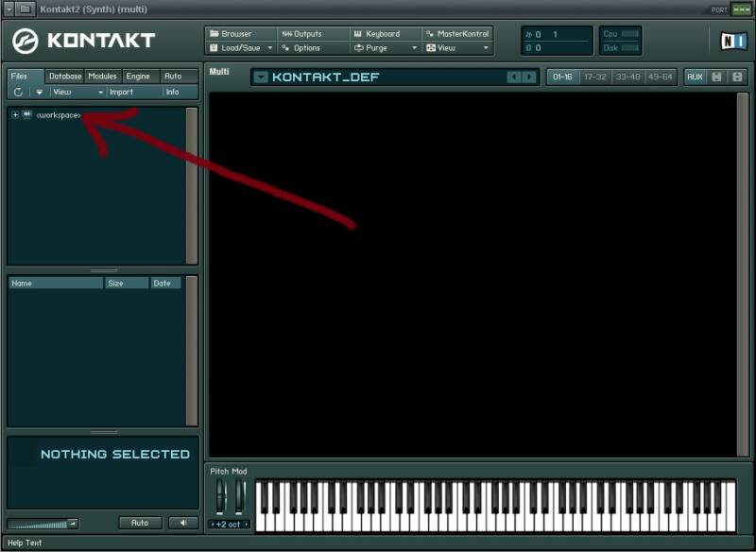Click the last disk icon at far right of multi bar
Image resolution: width=756 pixels, height=552 pixels.
click(737, 78)
